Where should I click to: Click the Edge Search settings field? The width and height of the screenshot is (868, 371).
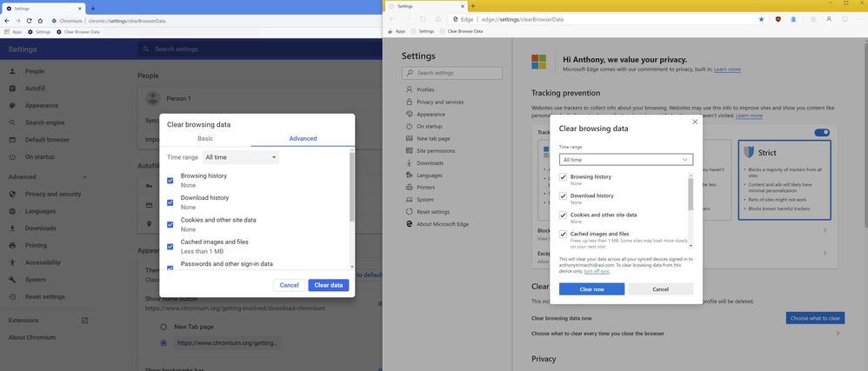tap(452, 73)
